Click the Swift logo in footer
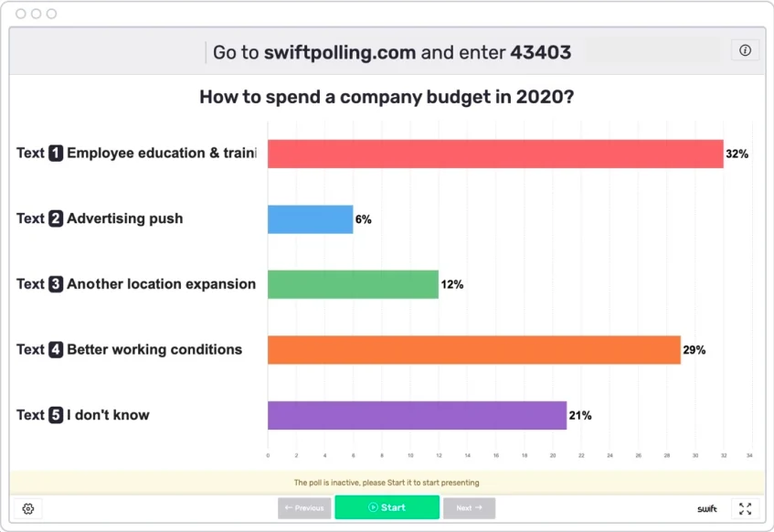Image resolution: width=774 pixels, height=532 pixels. (706, 509)
